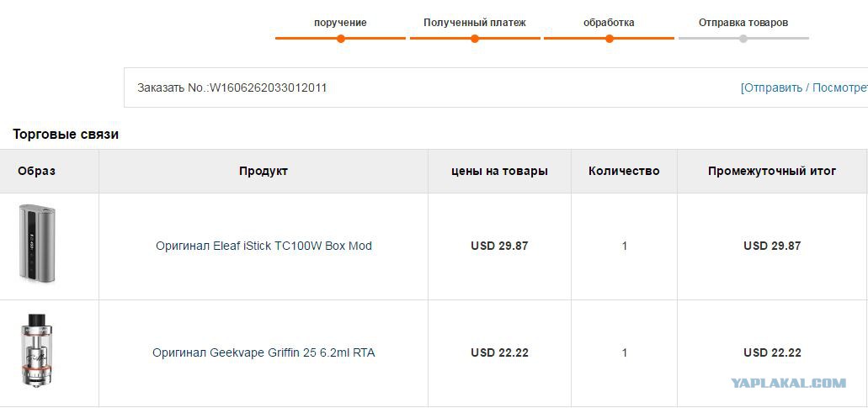Image resolution: width=868 pixels, height=408 pixels.
Task: Select the обработка progress step dot
Action: pyautogui.click(x=609, y=39)
